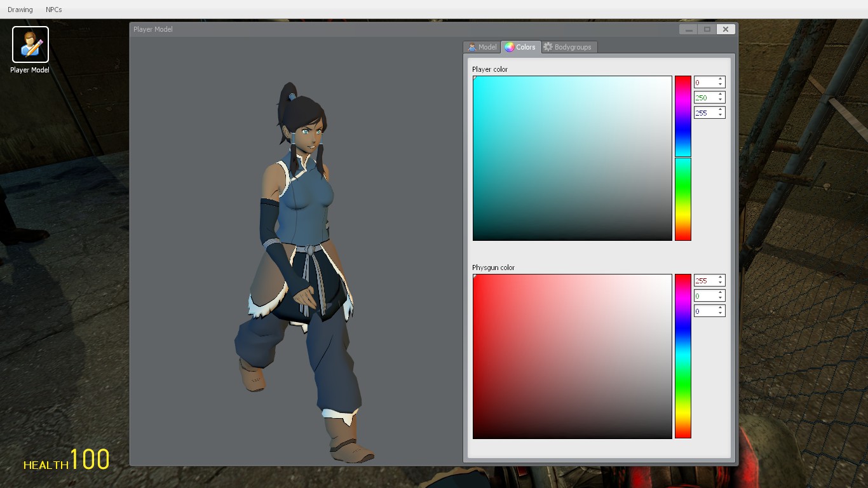
Task: Pick a shade in Physgun color square
Action: [572, 356]
